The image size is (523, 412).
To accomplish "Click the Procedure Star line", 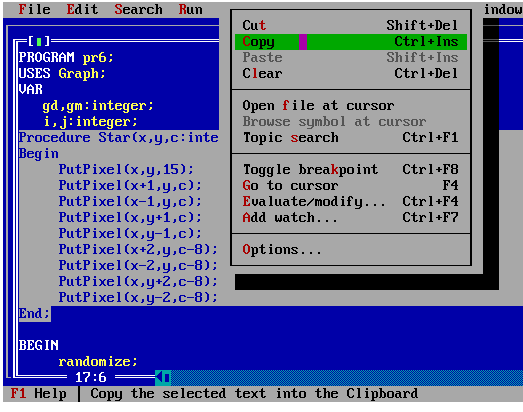I will [x=118, y=137].
